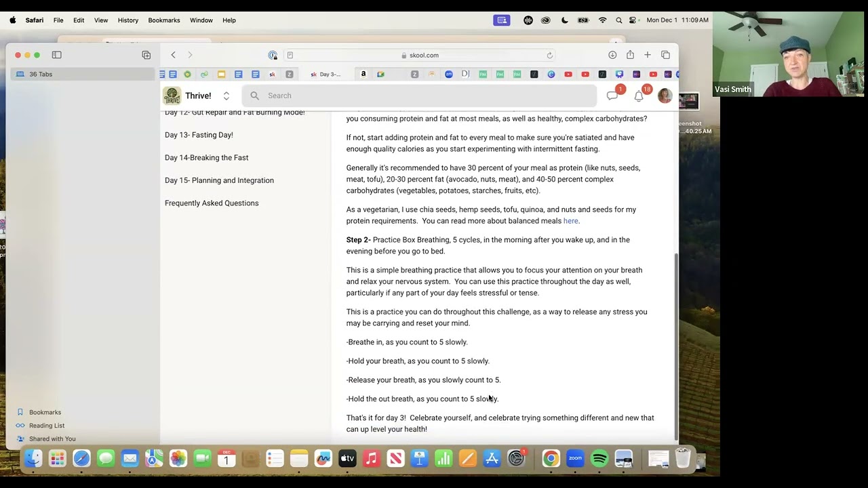Click the Thrive! community logo
Image resolution: width=868 pixels, height=488 pixels.
point(172,96)
